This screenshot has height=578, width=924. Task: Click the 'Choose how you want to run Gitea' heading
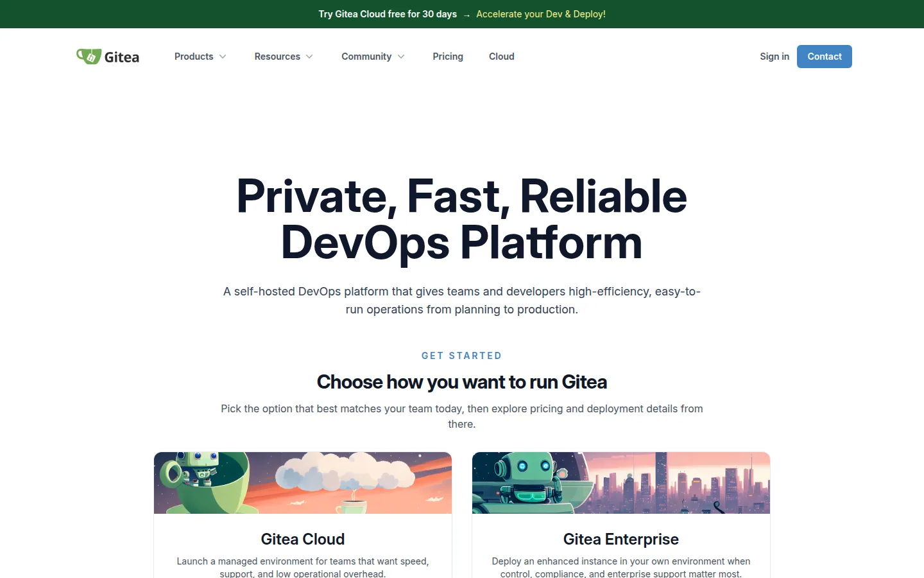(x=462, y=382)
